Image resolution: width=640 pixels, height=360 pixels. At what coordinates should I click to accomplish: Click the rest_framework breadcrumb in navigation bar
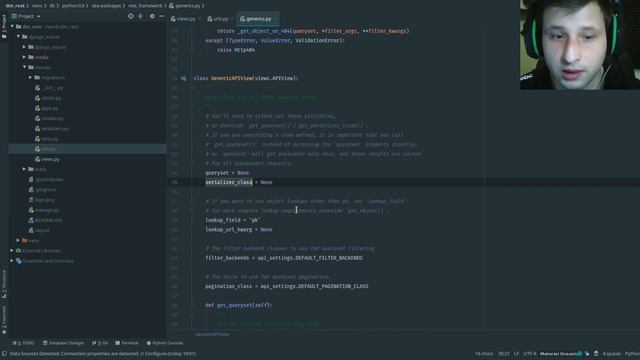(145, 6)
